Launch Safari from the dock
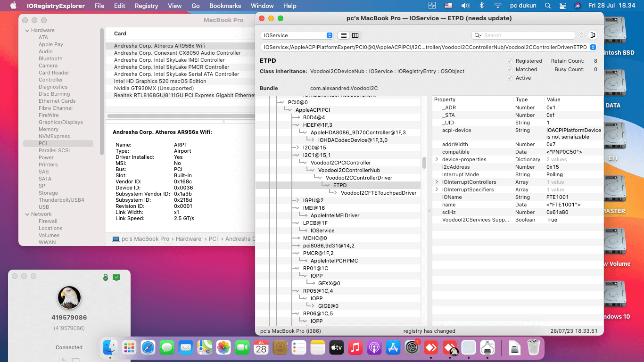The width and height of the screenshot is (644, 362). coord(148,348)
